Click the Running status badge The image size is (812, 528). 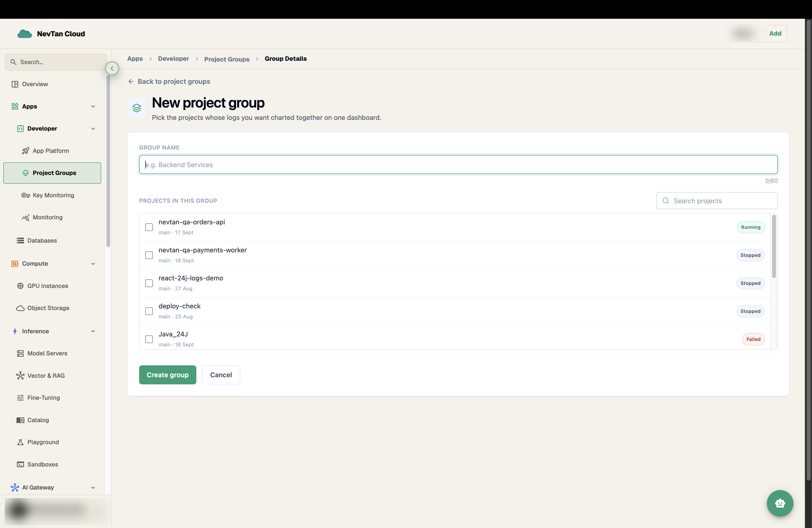pyautogui.click(x=751, y=227)
